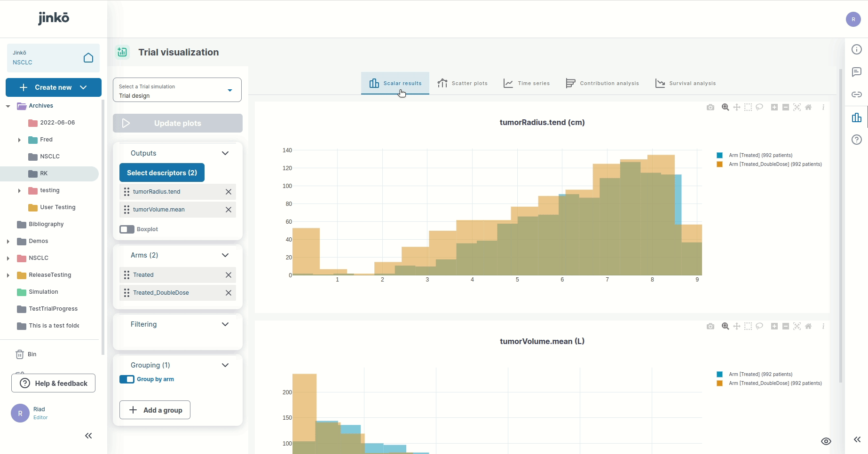Zoom in on tumorRadius plot

tap(774, 107)
